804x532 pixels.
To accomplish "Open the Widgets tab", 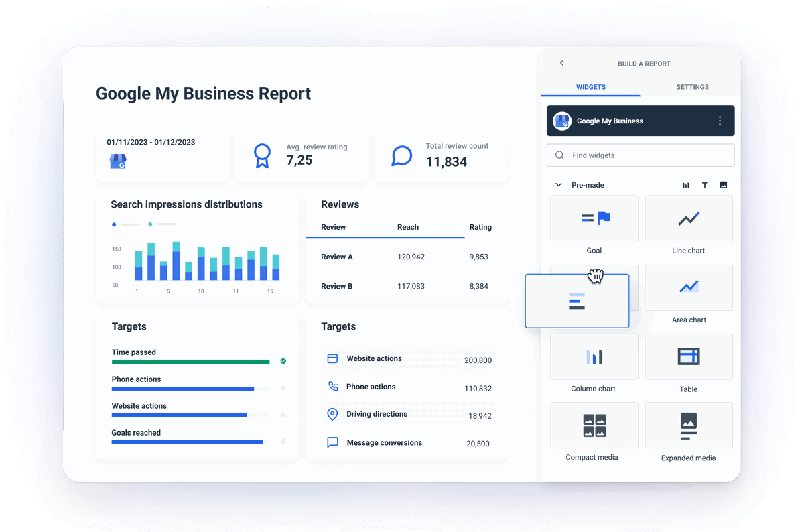I will point(590,86).
